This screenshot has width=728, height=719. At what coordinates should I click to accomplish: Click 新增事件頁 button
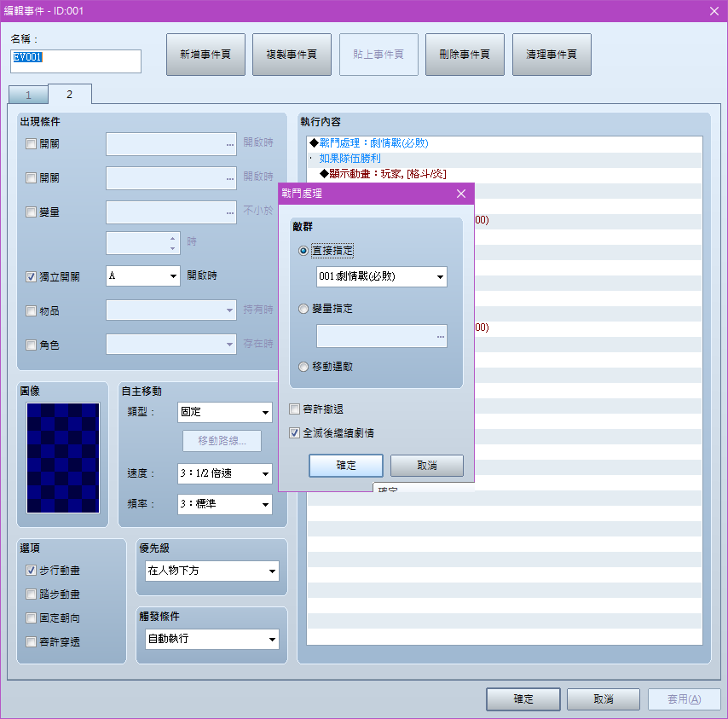205,55
